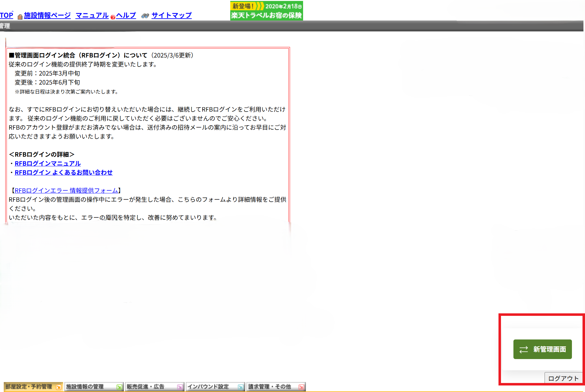Click the binoculars icon beside サイトマップ
The image size is (585, 392).
145,16
